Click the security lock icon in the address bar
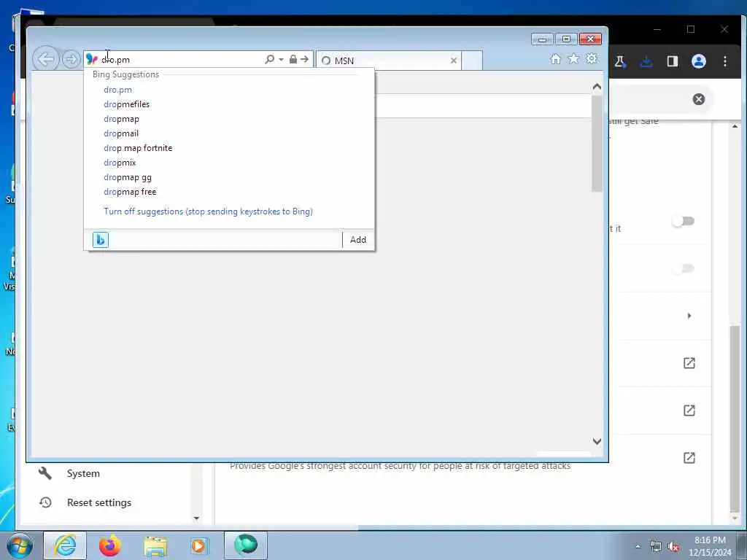The width and height of the screenshot is (747, 560). click(x=293, y=59)
